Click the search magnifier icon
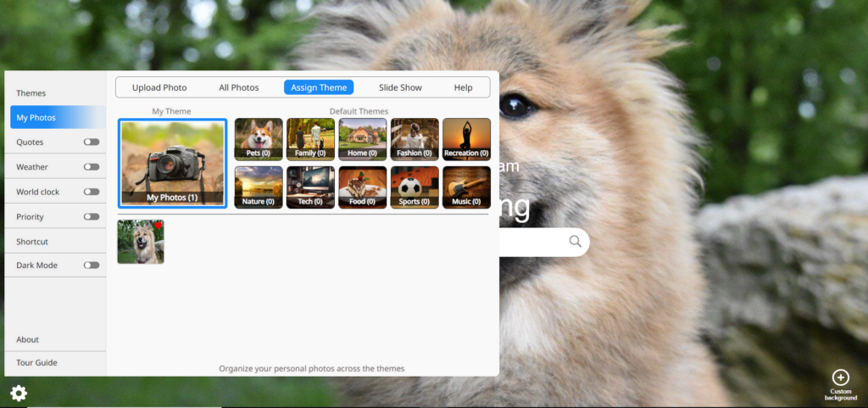The width and height of the screenshot is (868, 408). point(576,242)
